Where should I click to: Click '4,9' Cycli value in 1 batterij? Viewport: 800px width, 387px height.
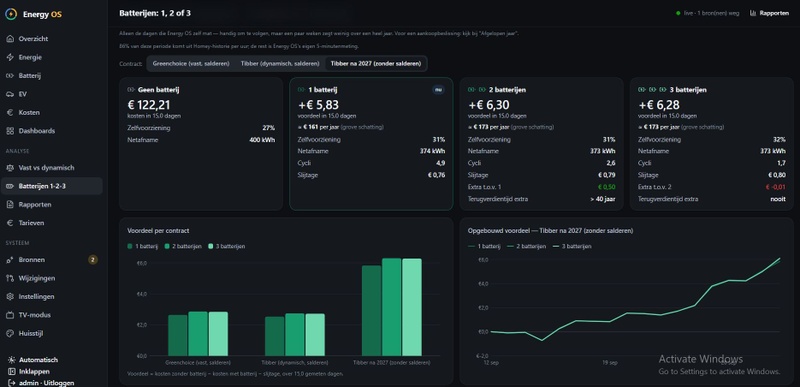441,163
